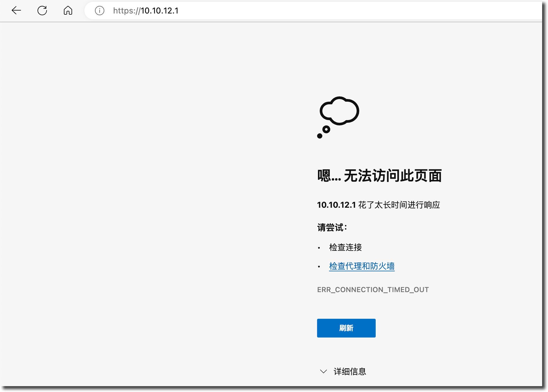Click the browser back arrow
Viewport: 548px width, 392px height.
coord(16,11)
